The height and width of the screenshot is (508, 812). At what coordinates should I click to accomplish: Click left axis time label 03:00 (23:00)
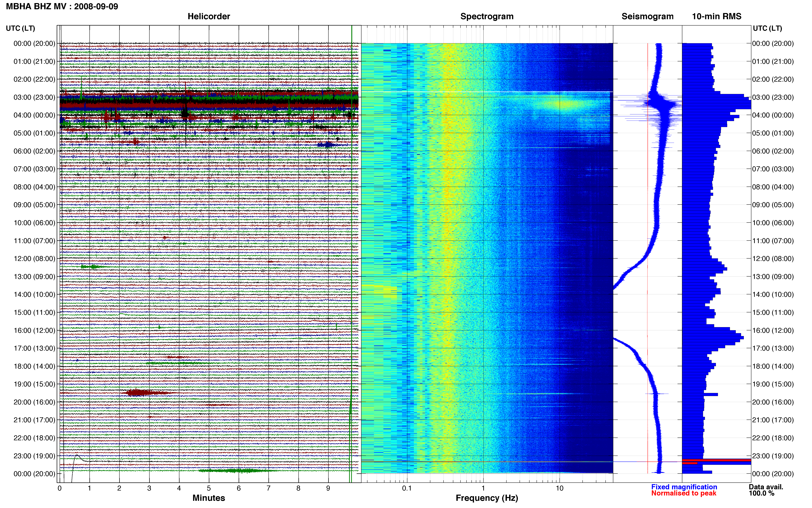click(35, 97)
